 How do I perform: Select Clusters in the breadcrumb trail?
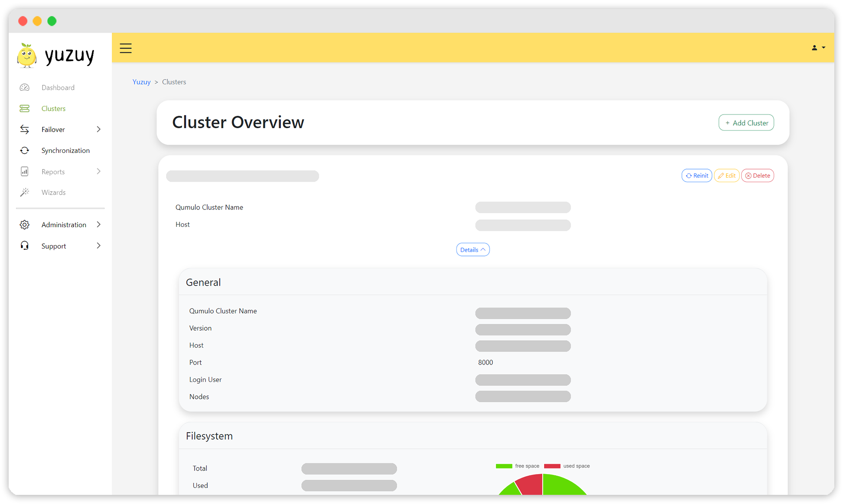click(174, 82)
